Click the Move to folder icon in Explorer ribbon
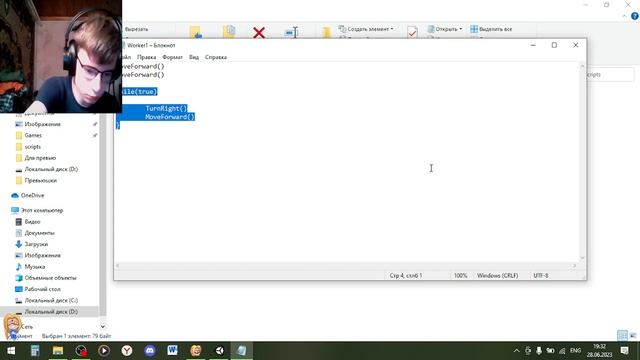This screenshot has height=360, width=640. click(196, 32)
